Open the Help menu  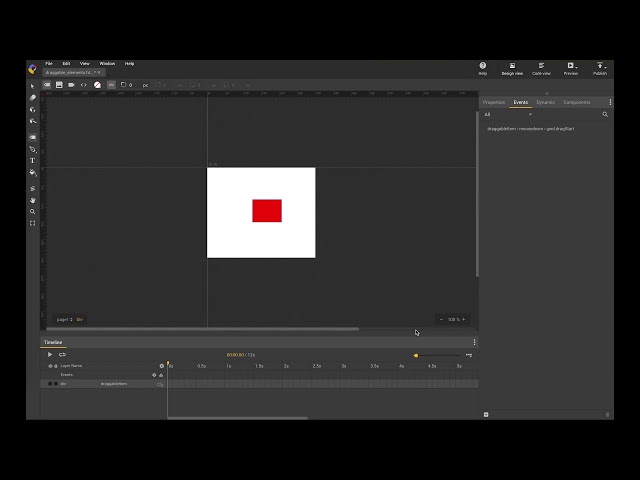click(x=129, y=64)
